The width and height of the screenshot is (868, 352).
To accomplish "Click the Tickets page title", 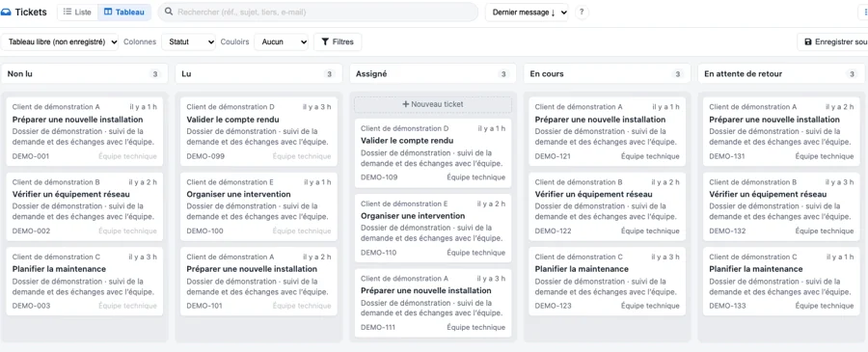I will (31, 13).
